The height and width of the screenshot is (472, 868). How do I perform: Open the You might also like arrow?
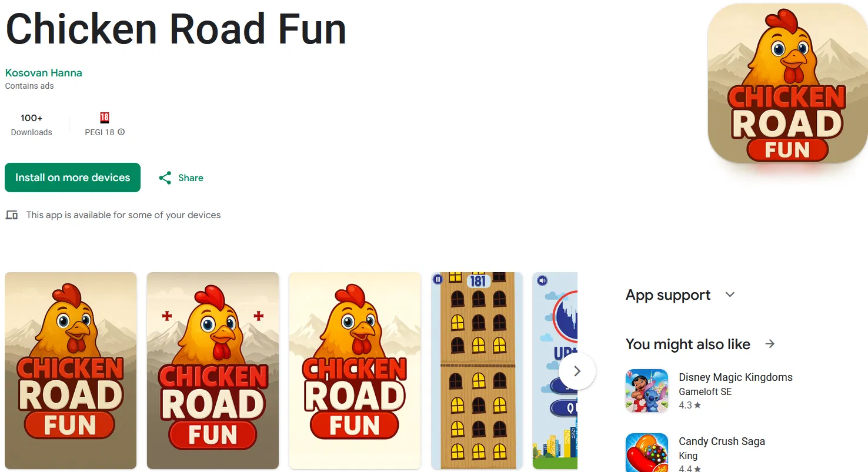(770, 344)
